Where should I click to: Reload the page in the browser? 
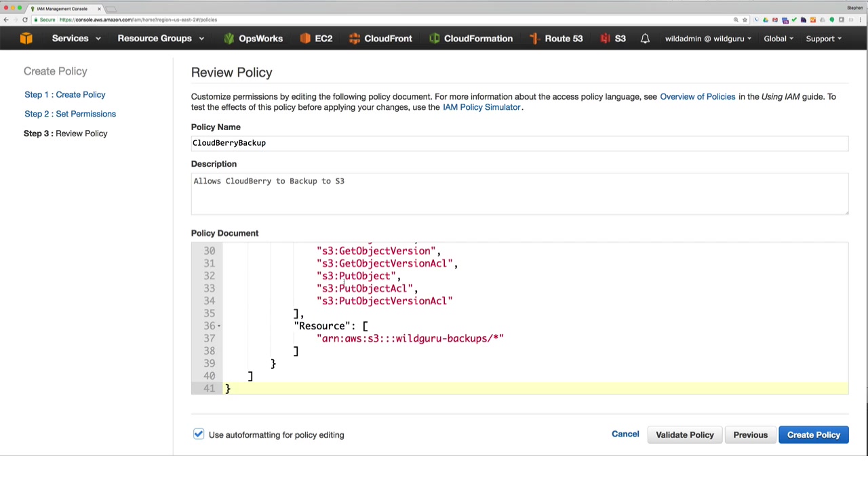[x=25, y=20]
